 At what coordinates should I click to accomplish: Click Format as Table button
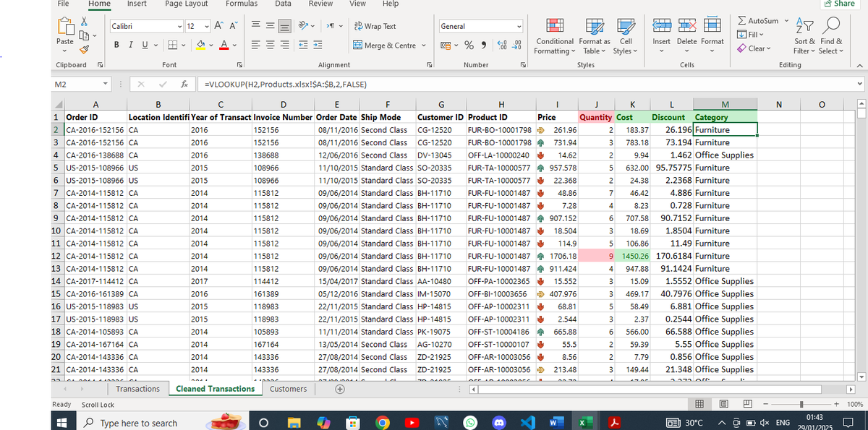[594, 36]
